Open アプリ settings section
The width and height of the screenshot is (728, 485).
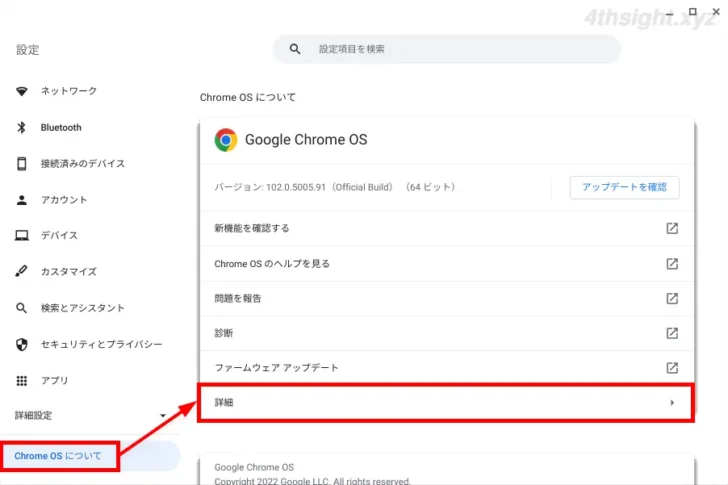(x=55, y=381)
